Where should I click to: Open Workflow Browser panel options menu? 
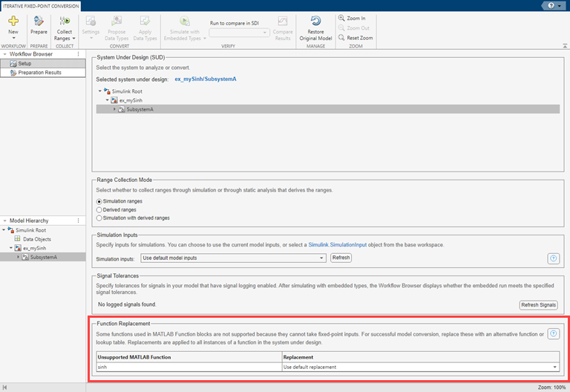(78, 53)
